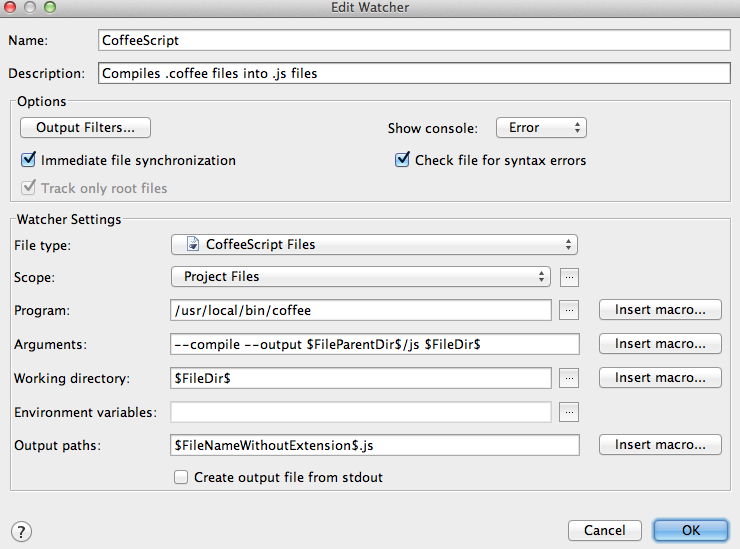Toggle Immediate file synchronization checkbox
Image resolution: width=740 pixels, height=549 pixels.
(x=28, y=160)
